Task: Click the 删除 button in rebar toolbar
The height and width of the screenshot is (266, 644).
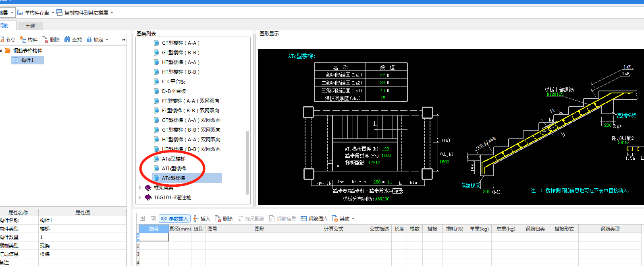Action: tap(224, 219)
